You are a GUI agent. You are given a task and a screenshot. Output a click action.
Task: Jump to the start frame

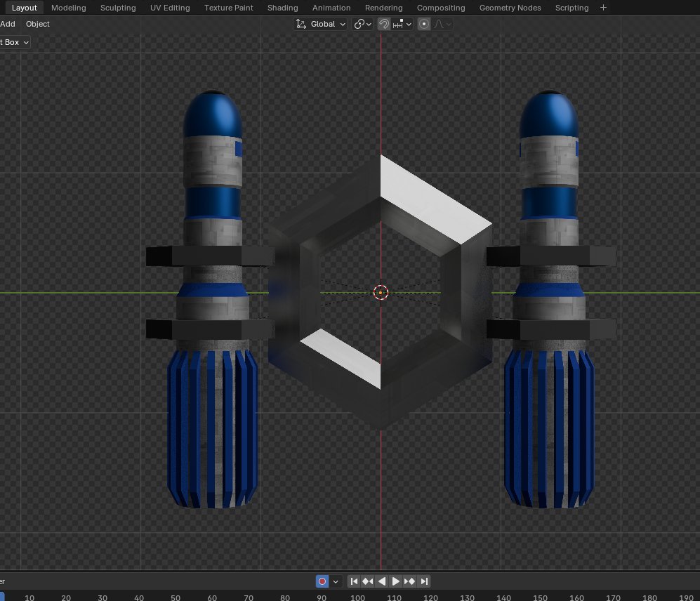354,581
